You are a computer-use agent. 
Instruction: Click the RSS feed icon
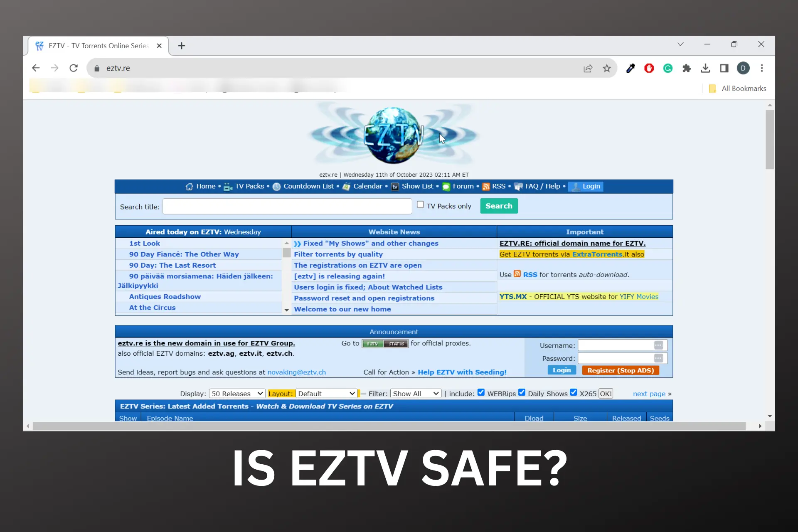click(x=486, y=186)
